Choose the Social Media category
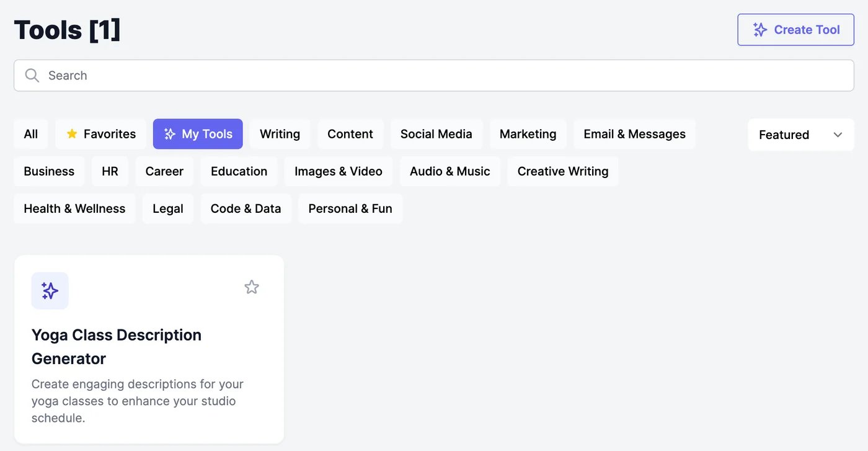The width and height of the screenshot is (868, 451). click(436, 134)
